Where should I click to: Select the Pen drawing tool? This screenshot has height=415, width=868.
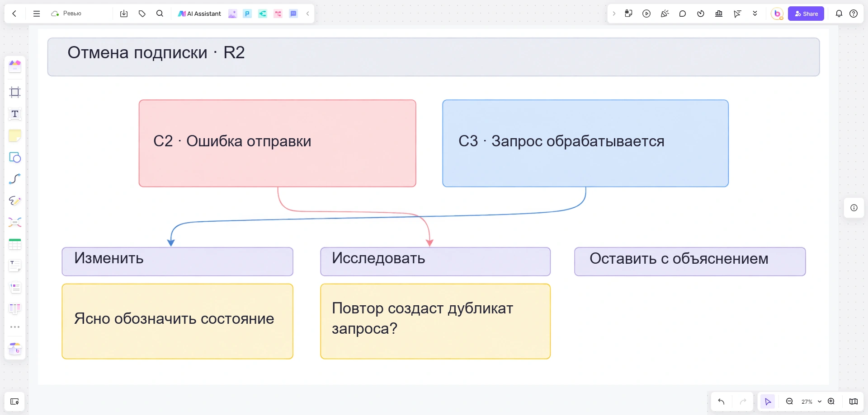point(15,201)
